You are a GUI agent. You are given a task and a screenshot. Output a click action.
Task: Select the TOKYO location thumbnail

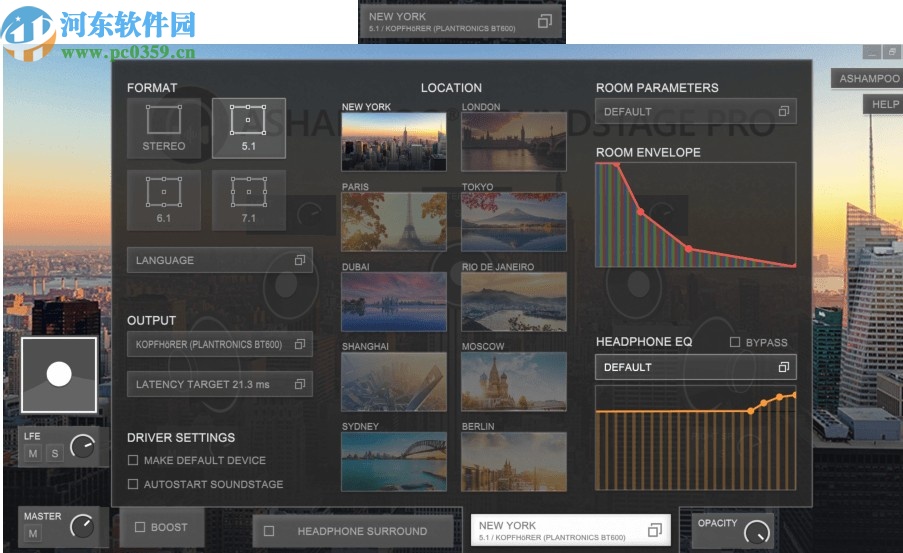point(514,222)
